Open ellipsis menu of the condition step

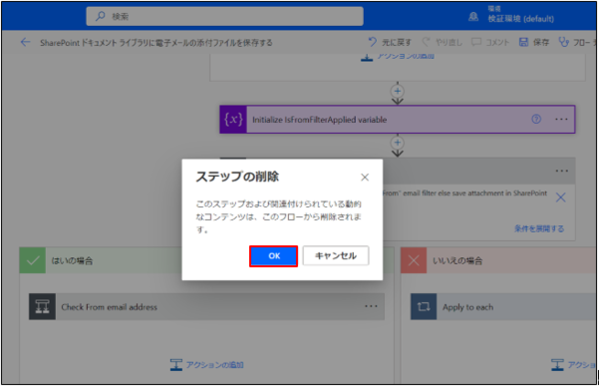pyautogui.click(x=561, y=171)
